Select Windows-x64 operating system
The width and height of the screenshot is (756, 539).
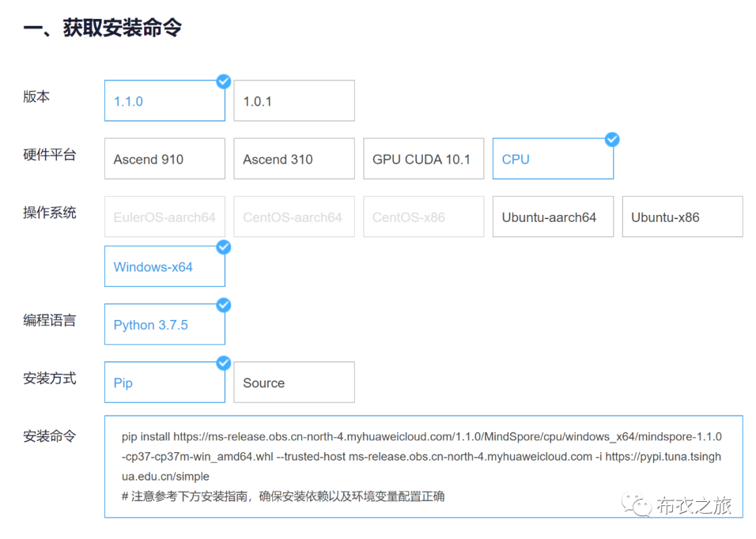click(x=164, y=267)
